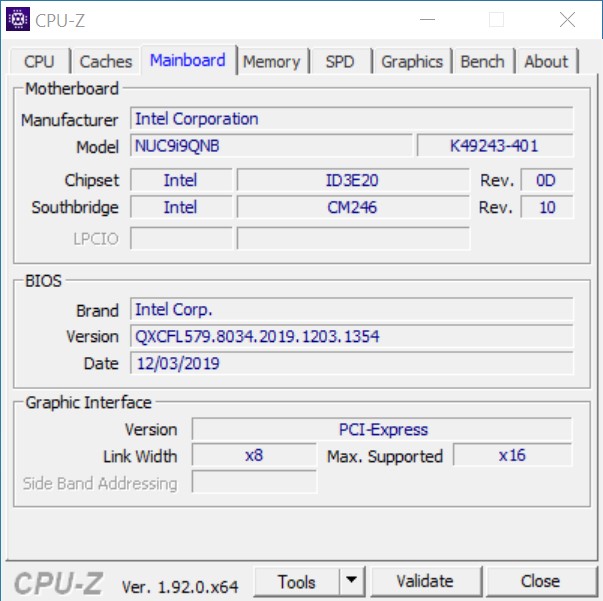Image resolution: width=603 pixels, height=601 pixels.
Task: Click the Southbridge vendor Intel field
Action: coord(181,207)
